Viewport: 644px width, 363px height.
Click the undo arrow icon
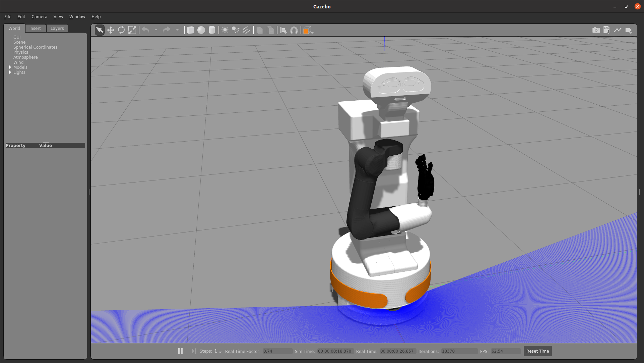[x=145, y=30]
